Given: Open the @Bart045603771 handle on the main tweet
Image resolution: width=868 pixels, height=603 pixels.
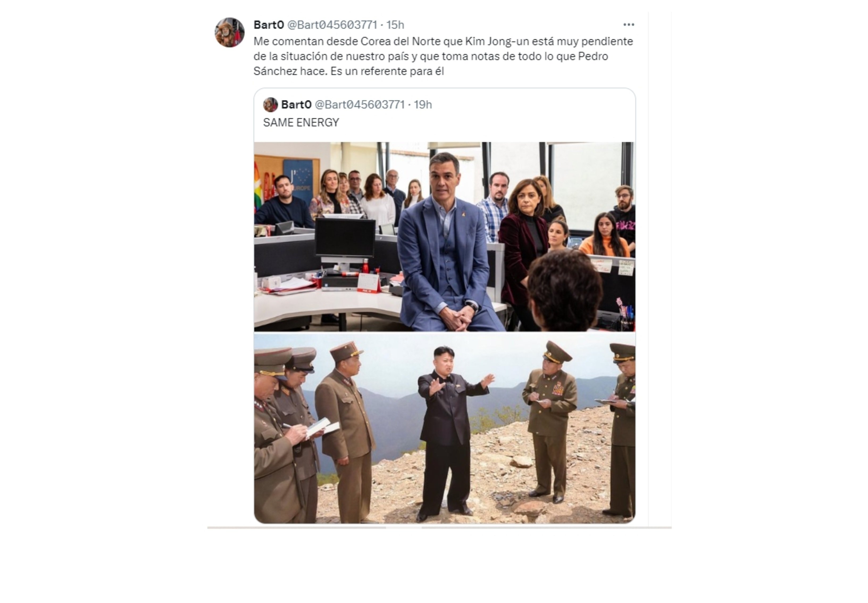Looking at the screenshot, I should [332, 24].
